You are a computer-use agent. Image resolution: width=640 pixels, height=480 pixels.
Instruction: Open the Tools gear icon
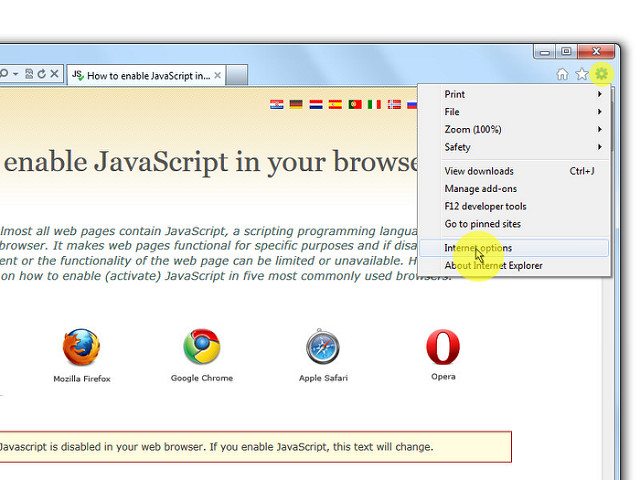[x=601, y=74]
